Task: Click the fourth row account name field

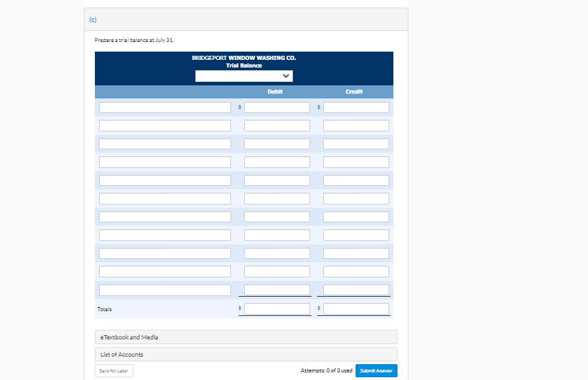Action: coord(165,162)
